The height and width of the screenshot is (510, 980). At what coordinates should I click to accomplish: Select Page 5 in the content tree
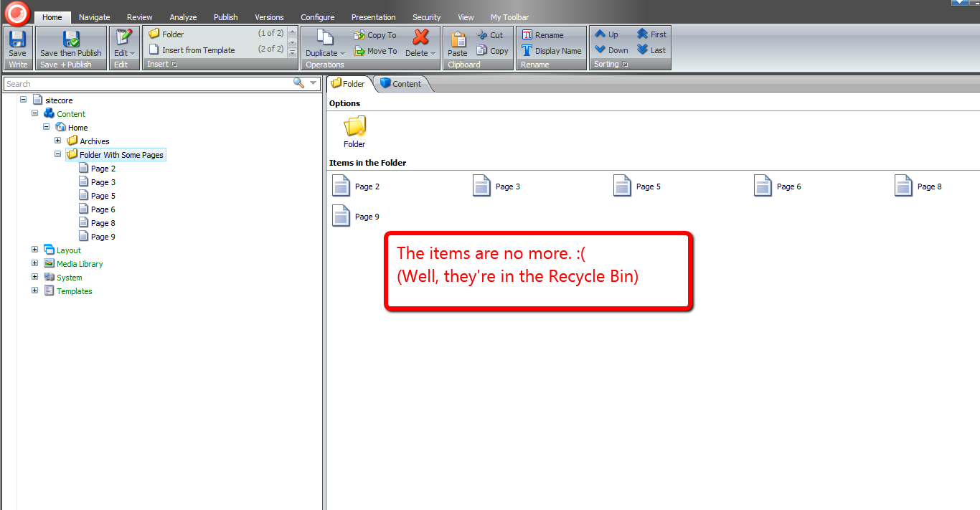click(103, 196)
